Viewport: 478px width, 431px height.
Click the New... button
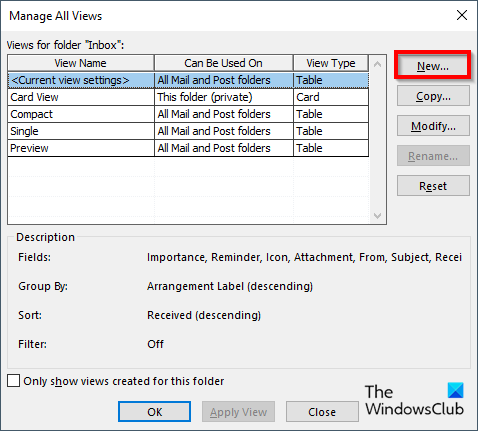[x=433, y=66]
